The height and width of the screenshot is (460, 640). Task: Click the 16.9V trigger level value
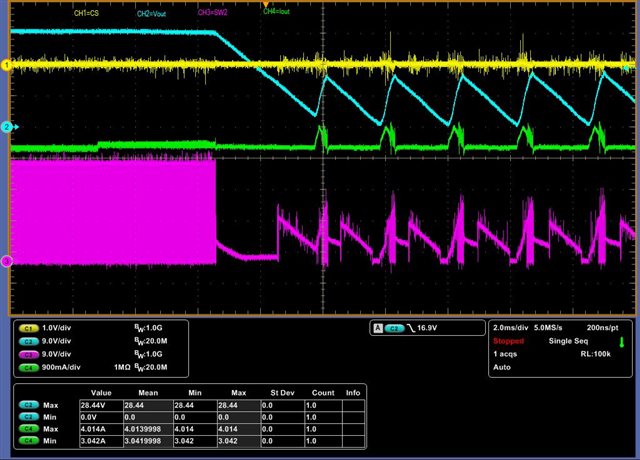[427, 328]
